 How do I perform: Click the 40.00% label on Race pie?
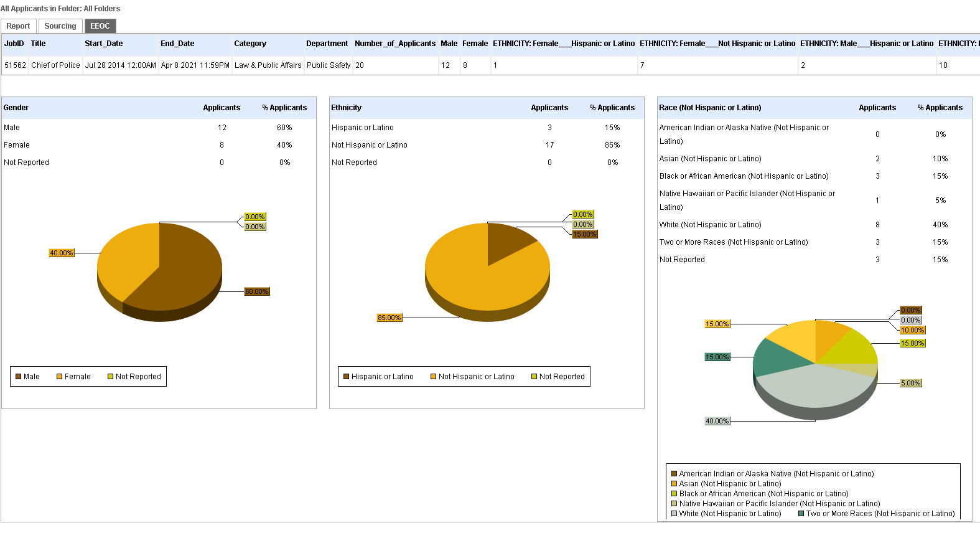717,421
